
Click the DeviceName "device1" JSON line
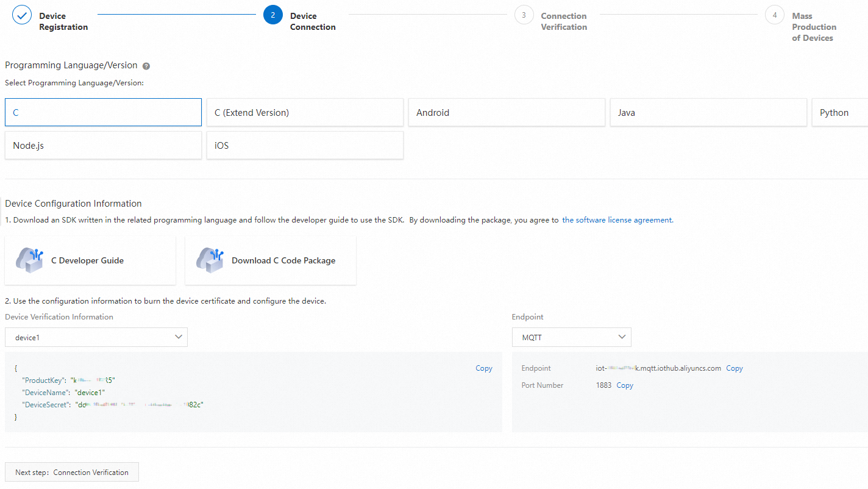tap(64, 393)
